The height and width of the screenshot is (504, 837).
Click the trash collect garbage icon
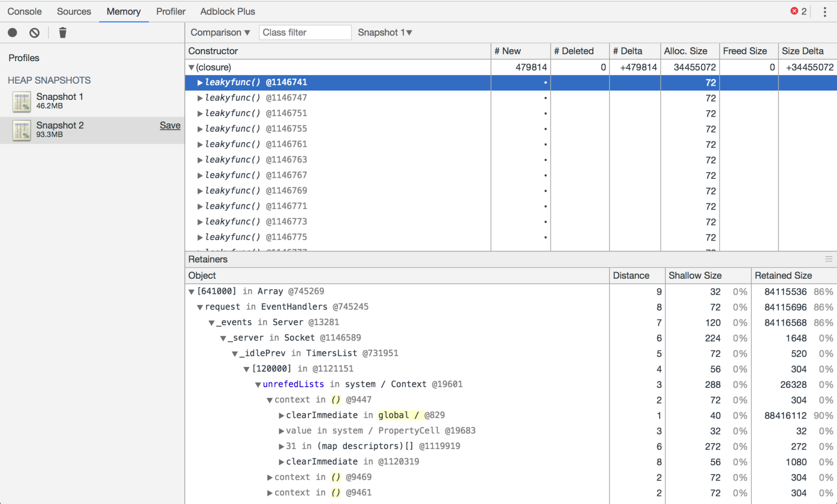(x=63, y=32)
